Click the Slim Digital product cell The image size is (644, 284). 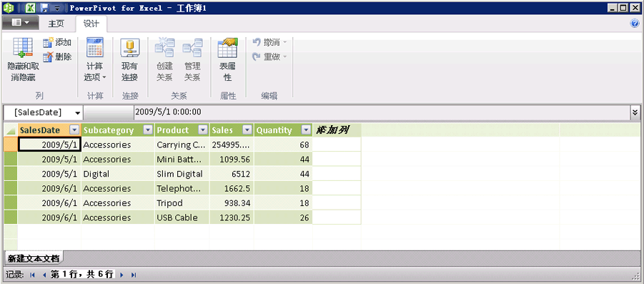tap(182, 174)
